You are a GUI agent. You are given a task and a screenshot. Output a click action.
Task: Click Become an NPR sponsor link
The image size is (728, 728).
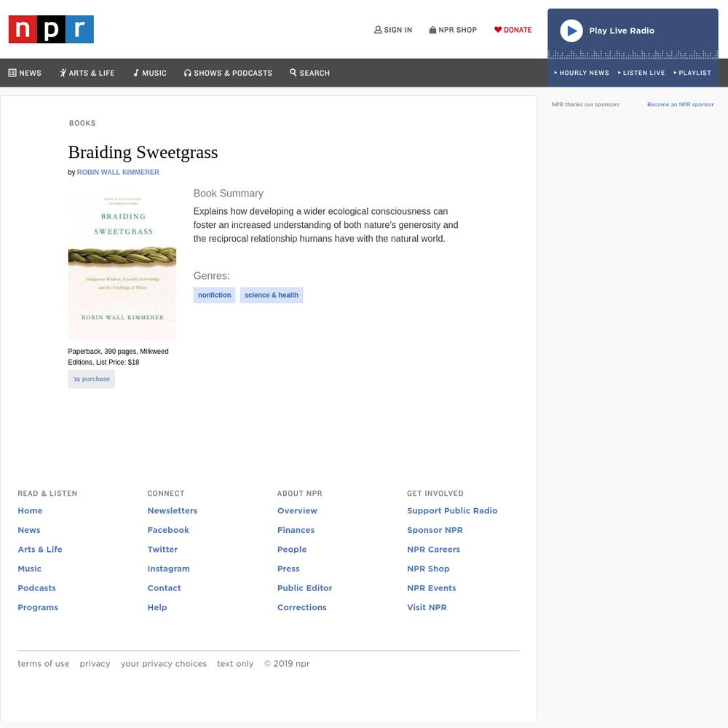click(680, 104)
